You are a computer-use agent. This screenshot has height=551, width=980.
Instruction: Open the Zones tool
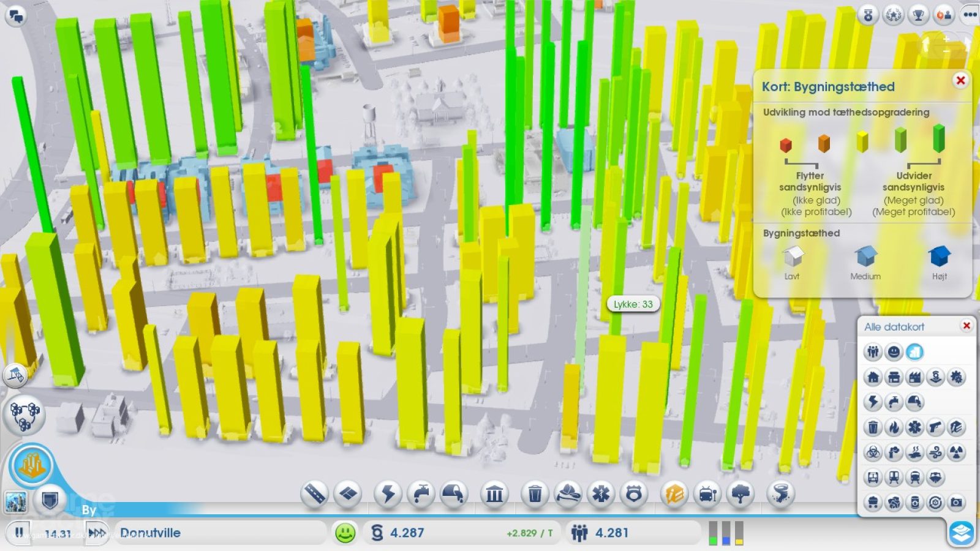coord(348,493)
